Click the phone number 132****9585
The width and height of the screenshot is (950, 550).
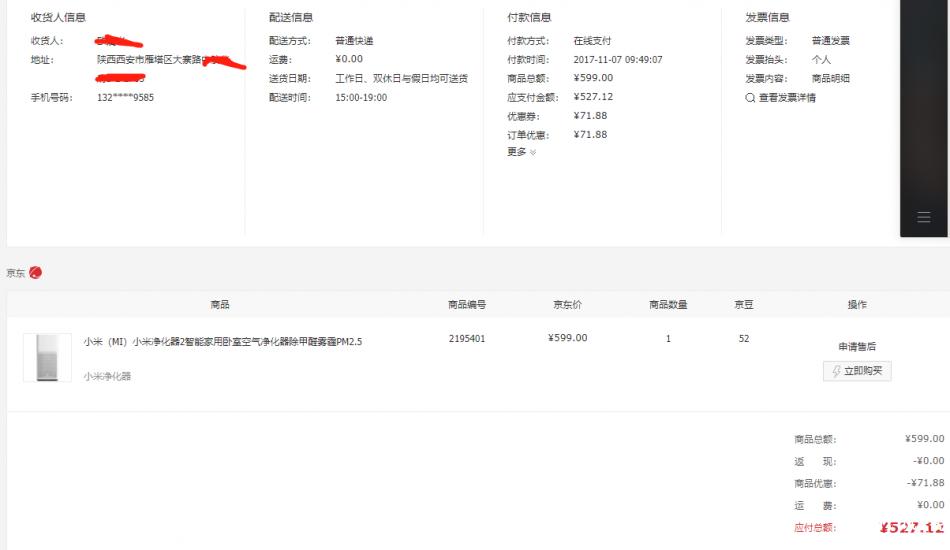125,98
